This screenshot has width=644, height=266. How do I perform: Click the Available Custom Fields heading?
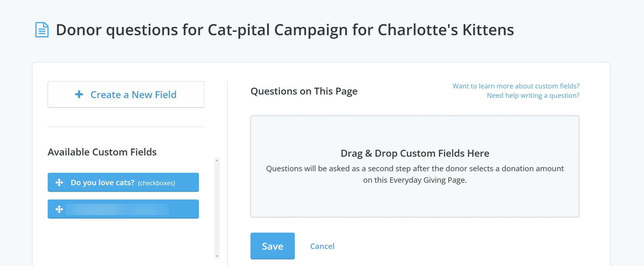pyautogui.click(x=102, y=152)
